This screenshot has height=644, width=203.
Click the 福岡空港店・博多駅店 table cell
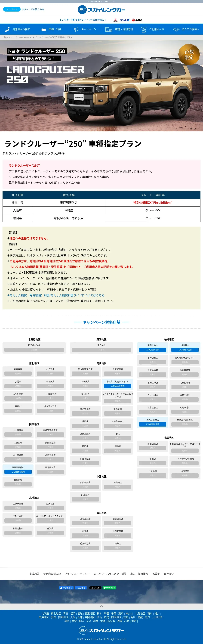coord(69,218)
